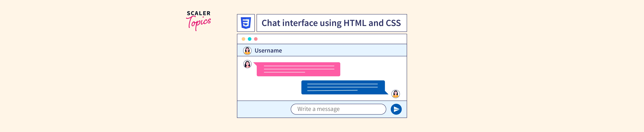This screenshot has width=644, height=132.
Task: Focus the Write a message input field
Action: [338, 109]
